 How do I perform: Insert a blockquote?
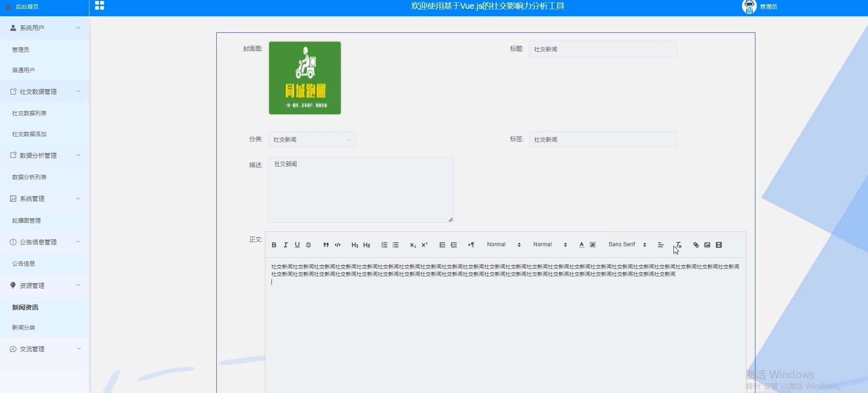[326, 245]
